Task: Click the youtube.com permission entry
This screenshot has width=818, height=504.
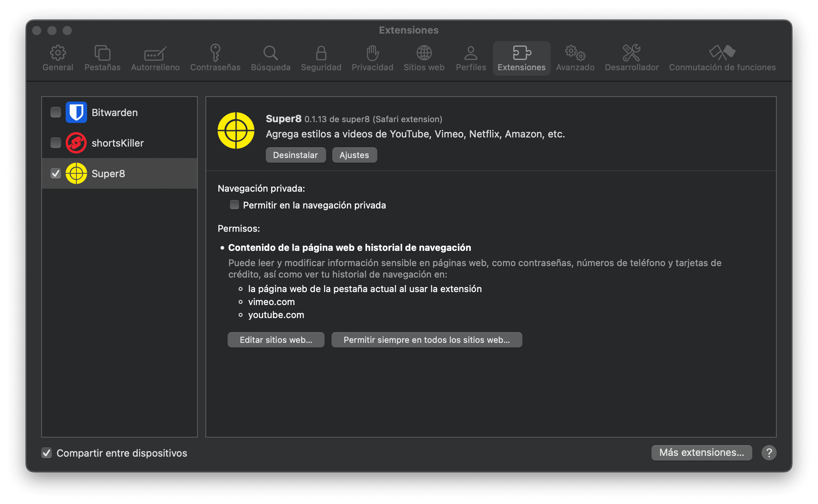Action: point(276,315)
